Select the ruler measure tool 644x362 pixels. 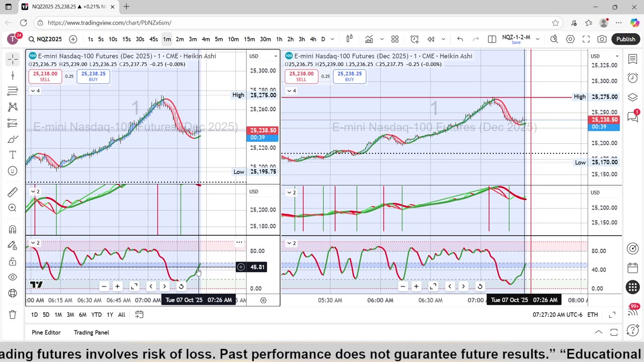[13, 192]
